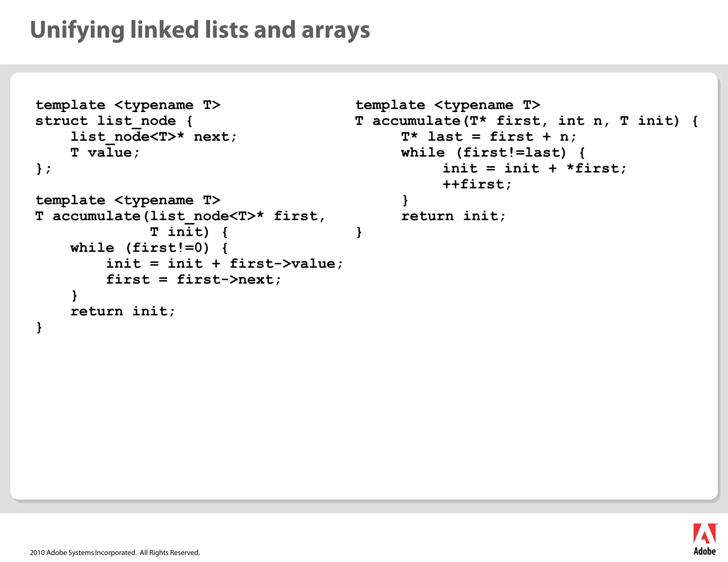Click the line 'while (first!=0) {'
This screenshot has height=562, width=728.
point(149,248)
